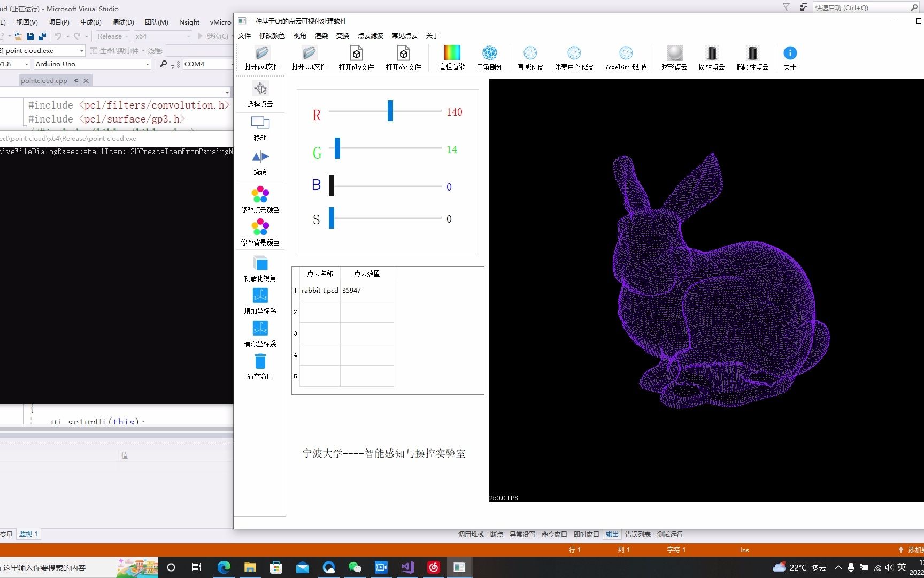Screen dimensions: 924x578
Task: Click the 继续(C) debug button
Action: 213,36
